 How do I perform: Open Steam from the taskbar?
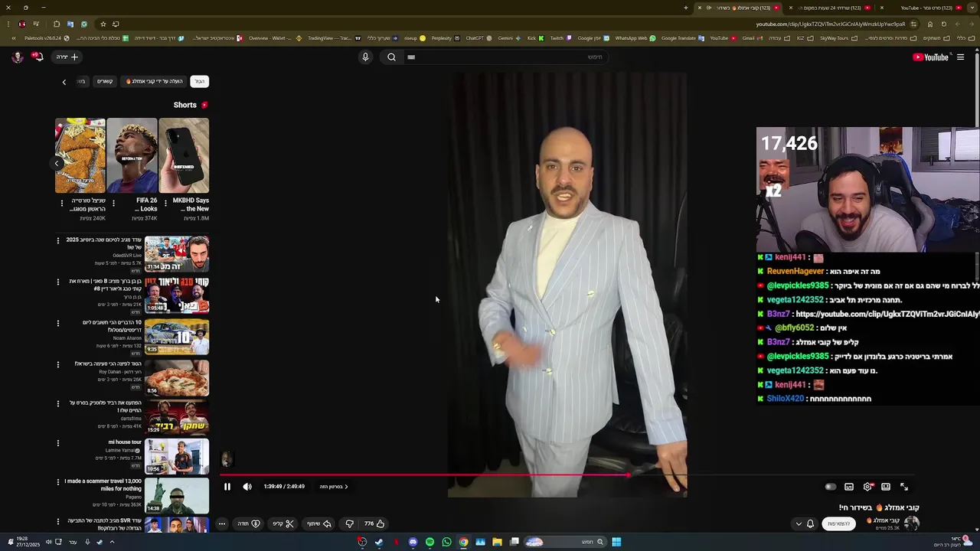[379, 542]
